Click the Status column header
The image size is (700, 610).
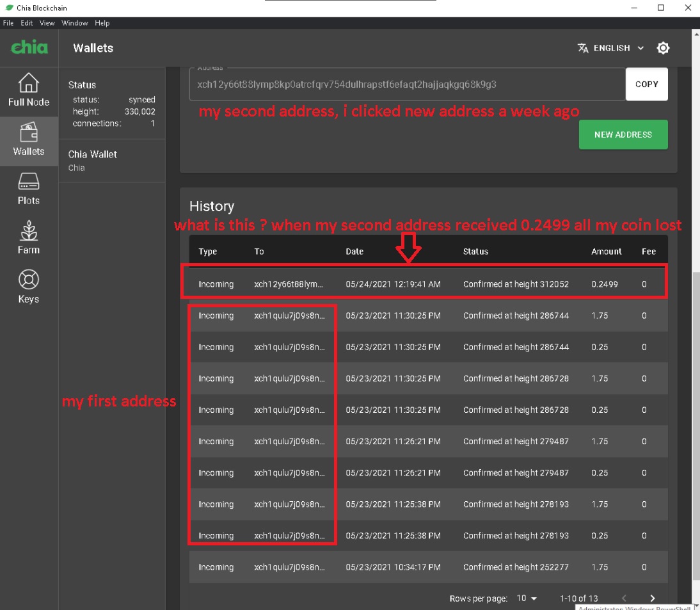coord(475,252)
